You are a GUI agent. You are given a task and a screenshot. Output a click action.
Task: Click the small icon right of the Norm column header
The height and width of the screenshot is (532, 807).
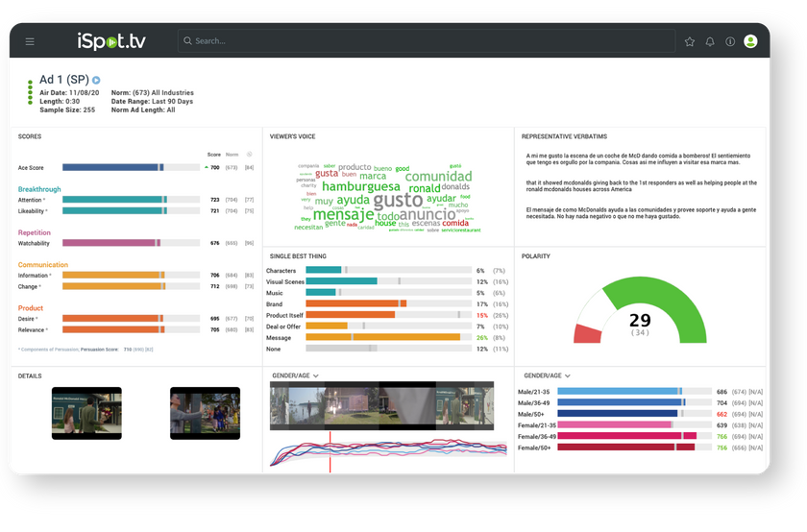[250, 154]
